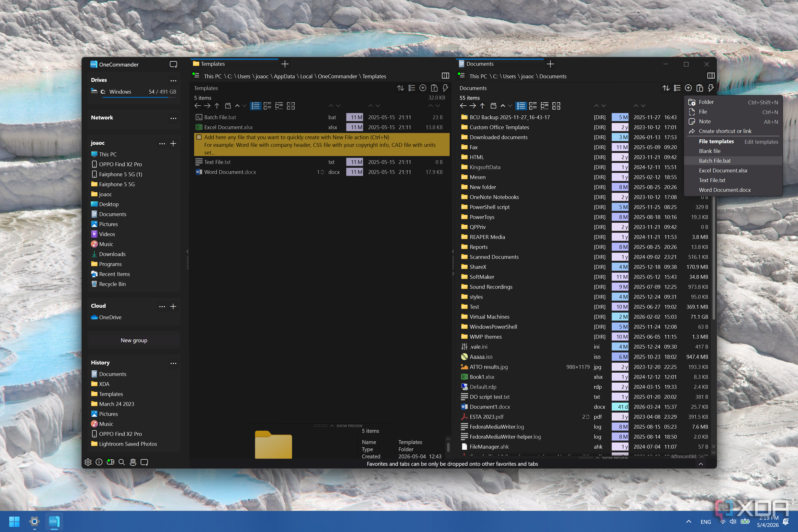Viewport: 798px width, 532px height.
Task: Tick checkbox on the yellow template note
Action: point(199,137)
